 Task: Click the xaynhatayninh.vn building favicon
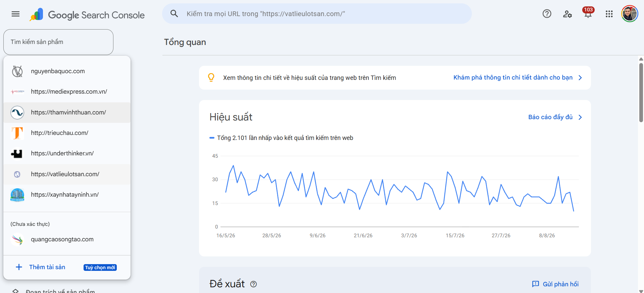[x=17, y=195]
